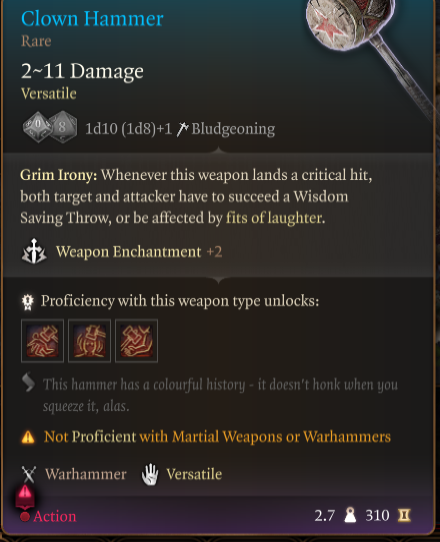Click the Not Proficient warning text
This screenshot has width=440, height=542.
[217, 437]
